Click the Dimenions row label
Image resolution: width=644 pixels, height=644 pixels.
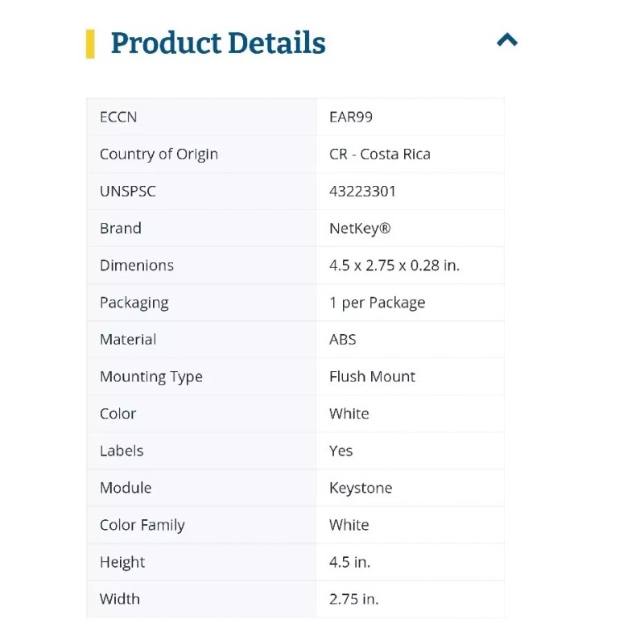click(x=137, y=265)
